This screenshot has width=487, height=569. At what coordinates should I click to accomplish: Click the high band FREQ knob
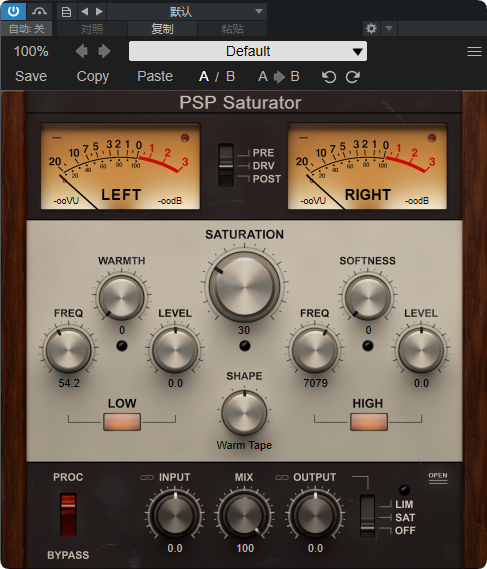315,350
